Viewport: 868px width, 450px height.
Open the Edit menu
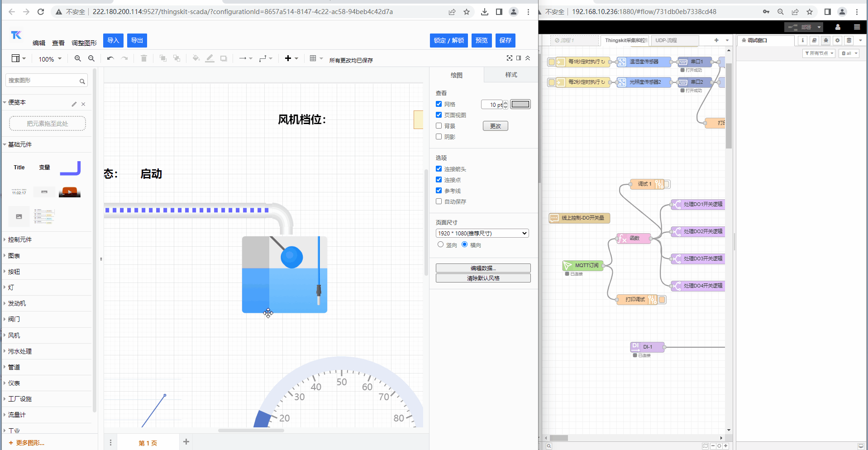click(x=39, y=43)
